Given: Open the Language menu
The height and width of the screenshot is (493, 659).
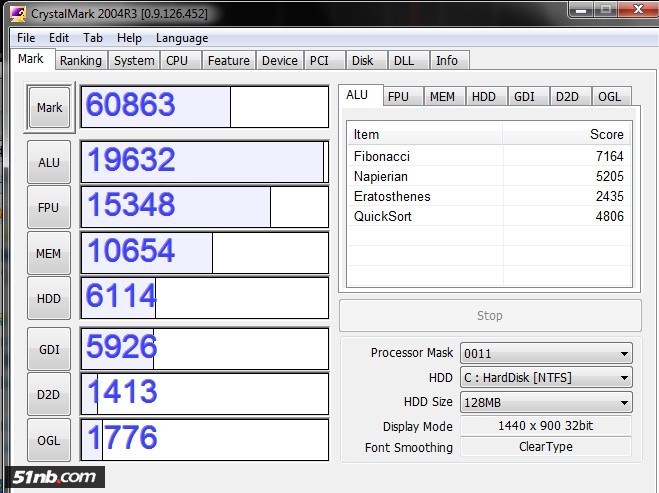Looking at the screenshot, I should coord(182,38).
